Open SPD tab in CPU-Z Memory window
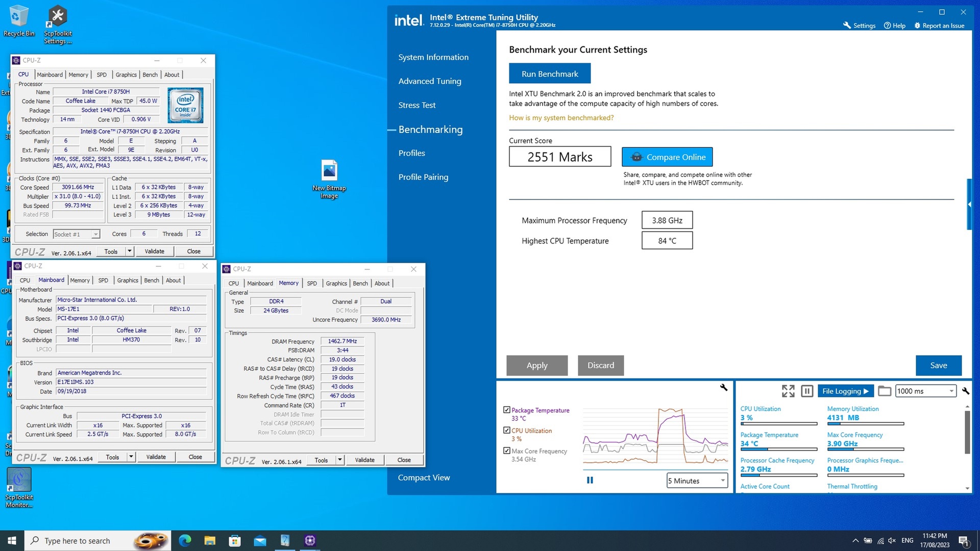This screenshot has width=980, height=551. [x=312, y=283]
